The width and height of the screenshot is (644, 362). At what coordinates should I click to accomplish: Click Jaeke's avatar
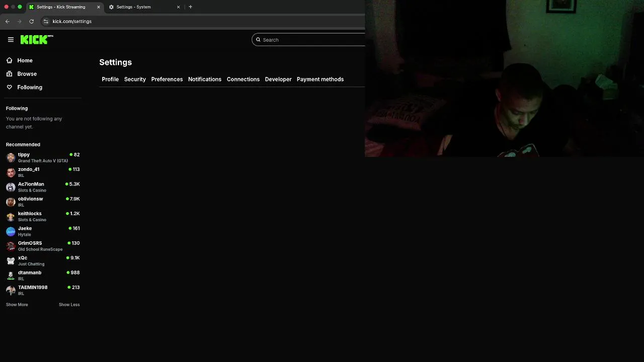point(11,231)
